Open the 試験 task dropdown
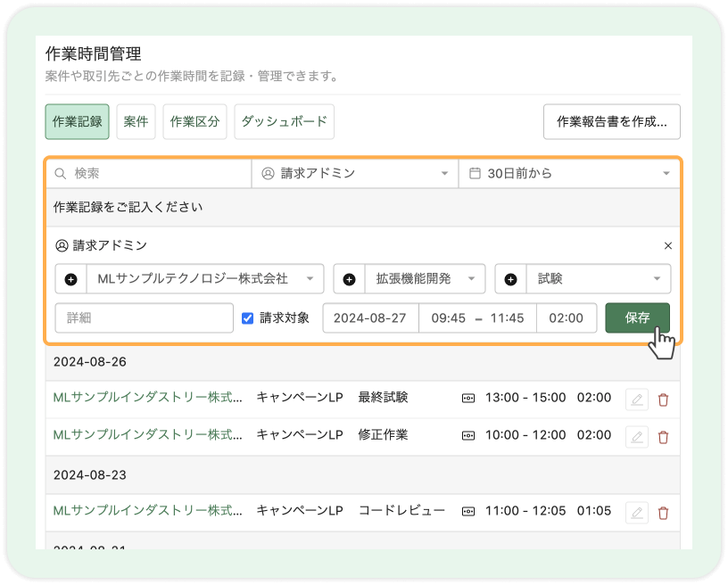Viewport: 728px width, 585px height. point(598,278)
